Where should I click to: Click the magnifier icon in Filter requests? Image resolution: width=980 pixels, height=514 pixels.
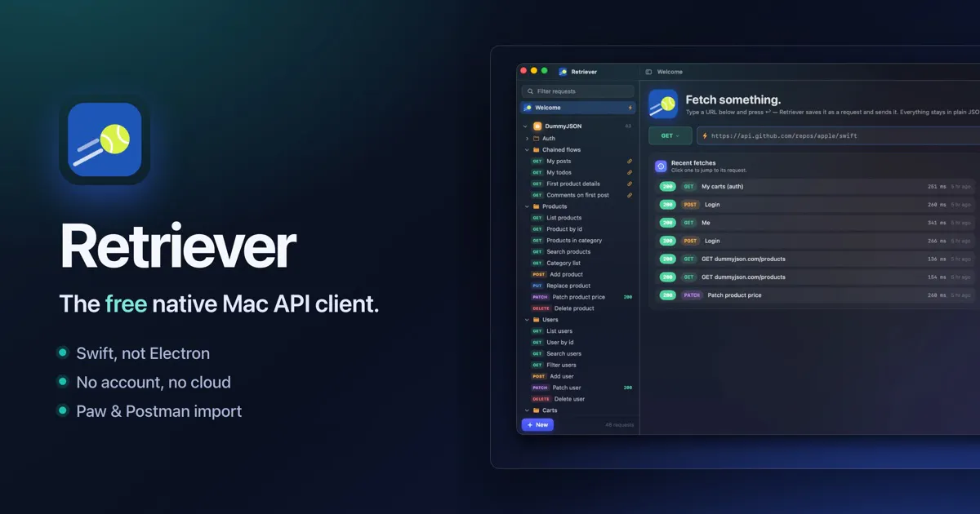point(531,91)
